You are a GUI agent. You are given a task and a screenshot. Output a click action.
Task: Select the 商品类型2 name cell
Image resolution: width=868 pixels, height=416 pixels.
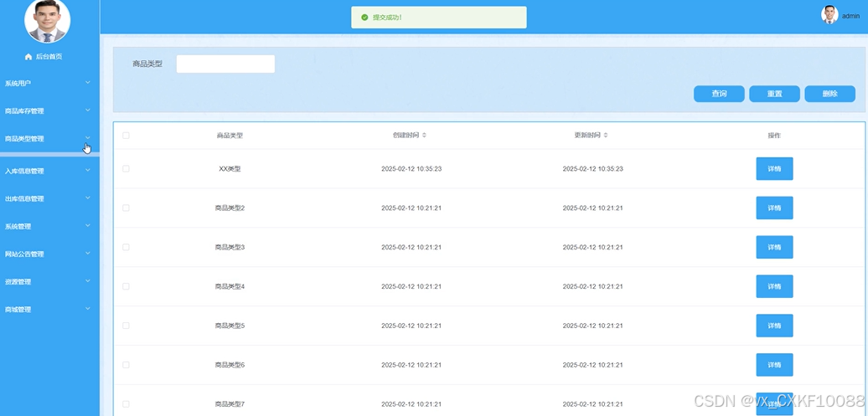(230, 208)
